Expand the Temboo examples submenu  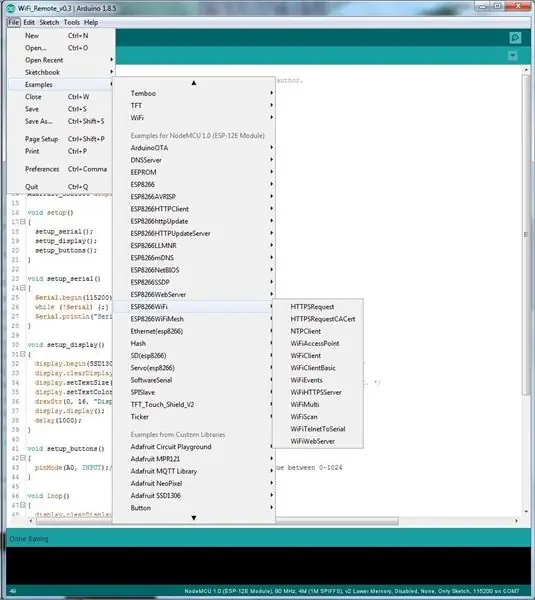[x=194, y=93]
